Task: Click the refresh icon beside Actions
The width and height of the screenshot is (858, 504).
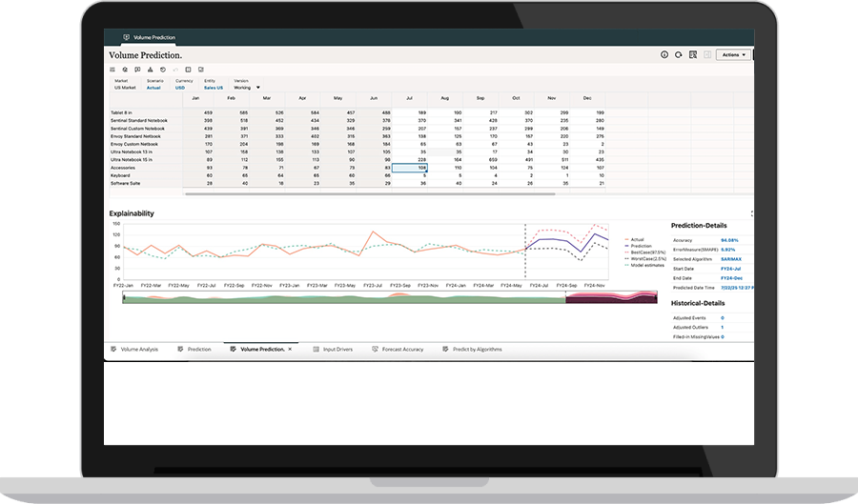Action: point(678,55)
